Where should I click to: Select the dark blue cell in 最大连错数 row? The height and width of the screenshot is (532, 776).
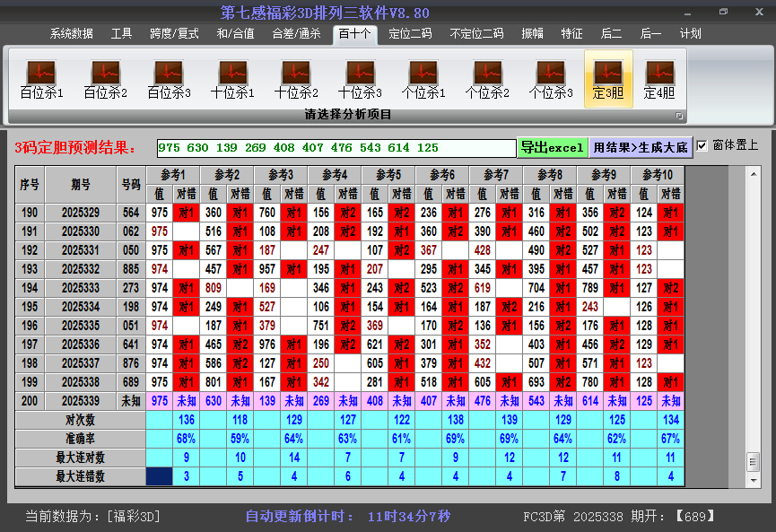pos(161,476)
